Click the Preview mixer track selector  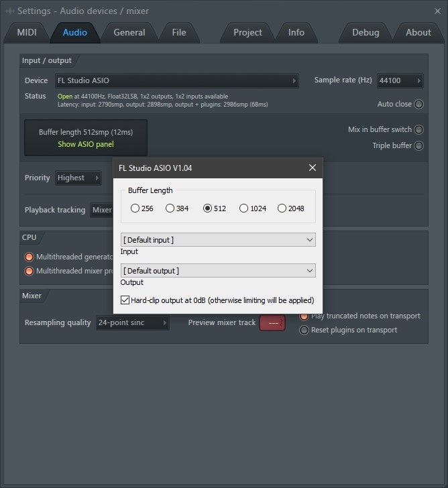click(272, 322)
